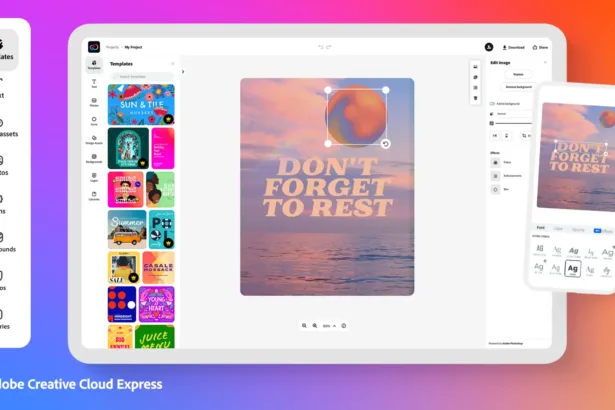Screen dimensions: 615x410
Task: Close the Templates panel
Action: [x=173, y=64]
